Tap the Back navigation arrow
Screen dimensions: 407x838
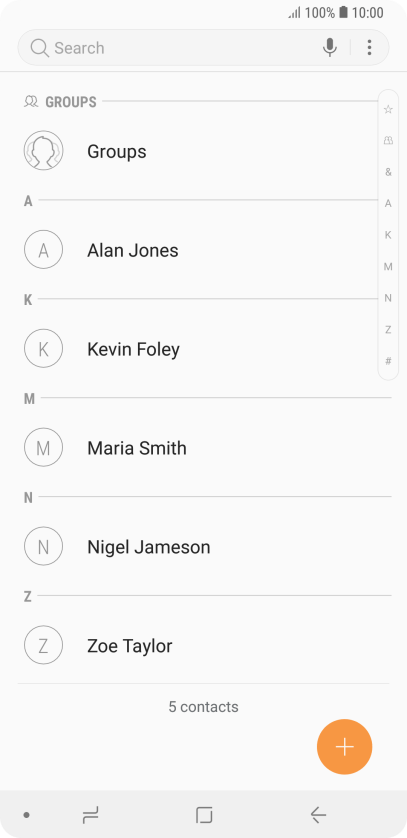click(x=318, y=815)
